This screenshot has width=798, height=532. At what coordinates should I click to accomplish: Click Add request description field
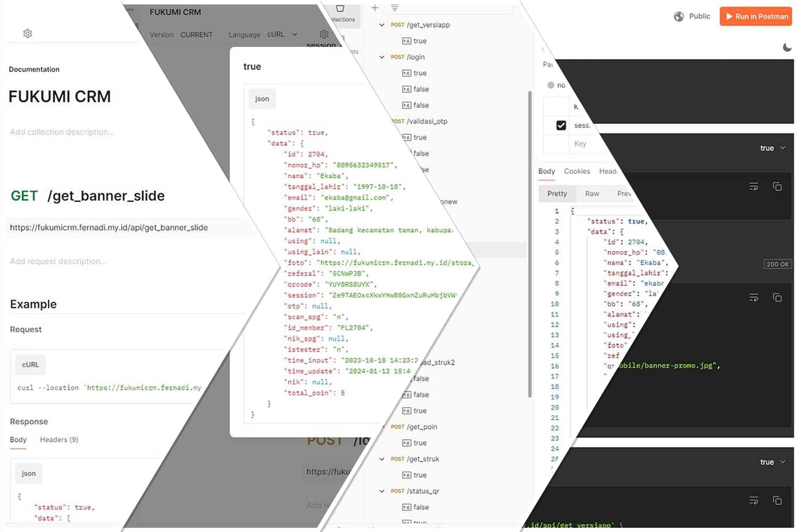tap(59, 261)
